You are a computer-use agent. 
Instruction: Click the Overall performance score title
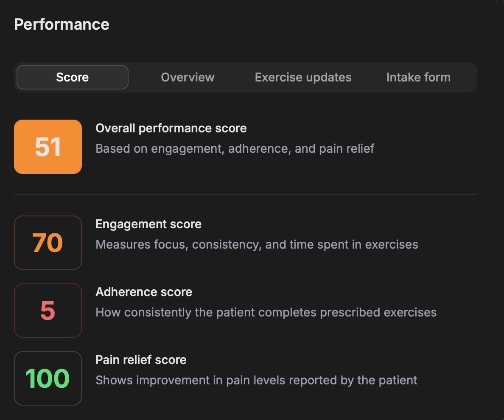click(171, 128)
